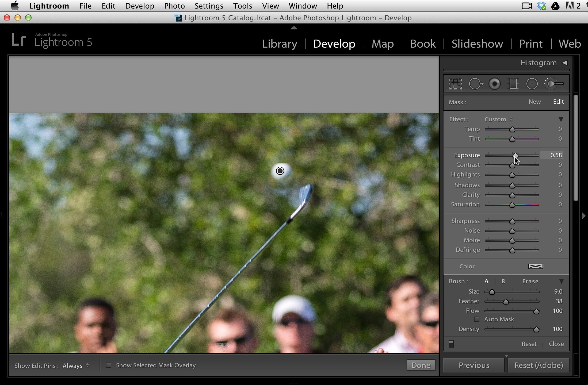Select the Adjustment Brush tool
This screenshot has height=385, width=588.
coord(554,84)
